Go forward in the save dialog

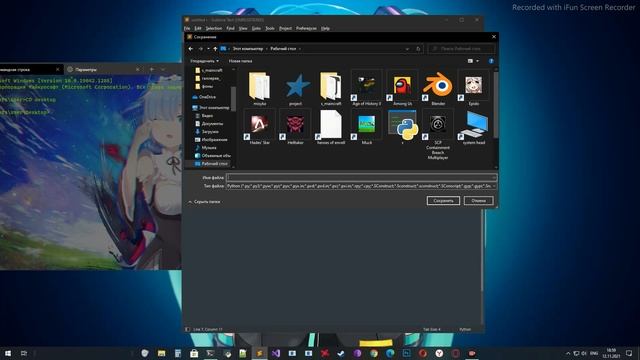point(200,49)
